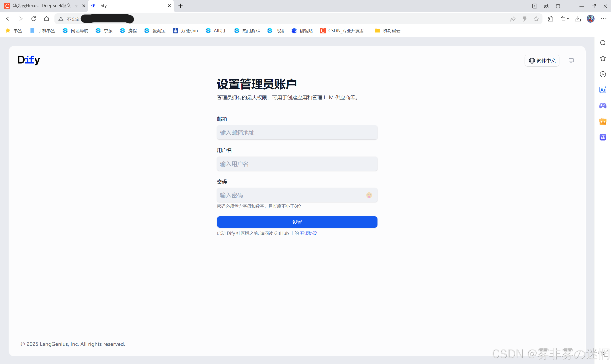Click the not-secure warning icon
This screenshot has height=364, width=611.
(61, 19)
